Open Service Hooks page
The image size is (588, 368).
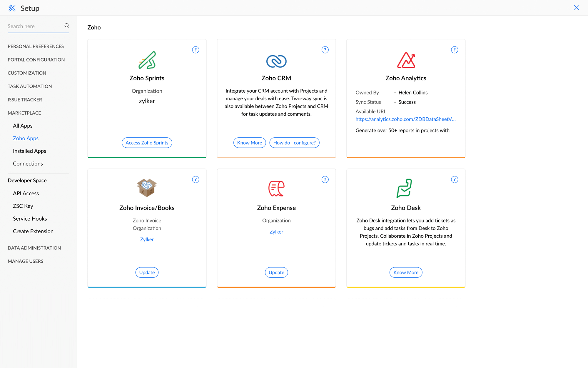pyautogui.click(x=30, y=219)
